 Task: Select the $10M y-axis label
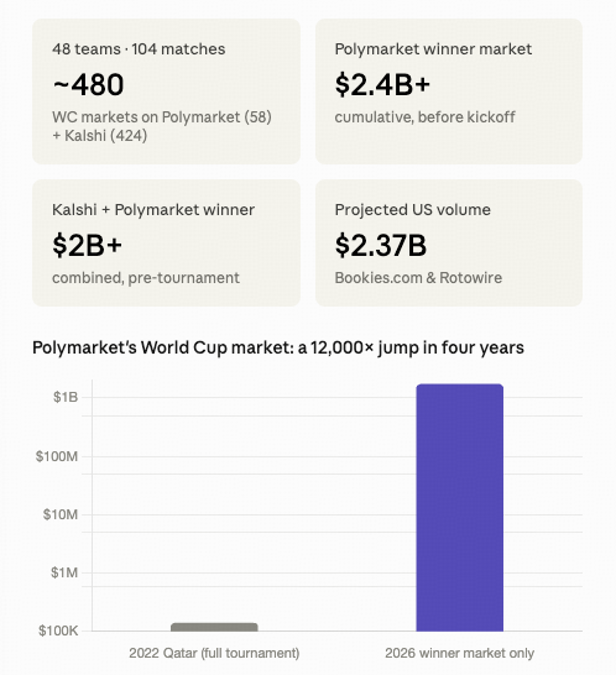click(x=60, y=514)
